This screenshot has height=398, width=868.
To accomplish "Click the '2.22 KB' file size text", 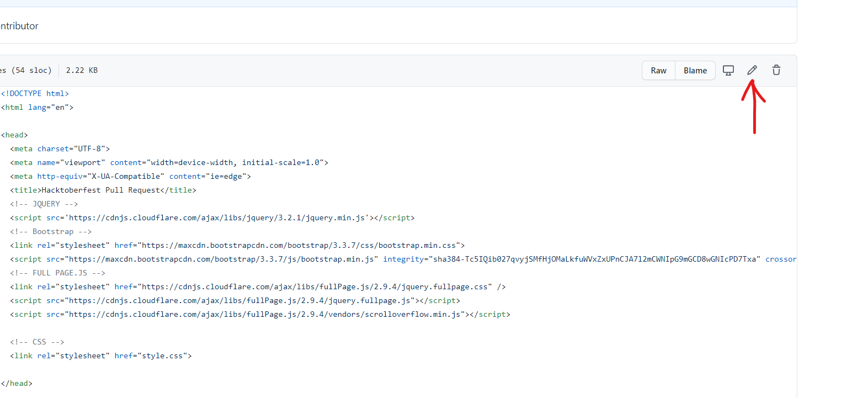I will 82,70.
